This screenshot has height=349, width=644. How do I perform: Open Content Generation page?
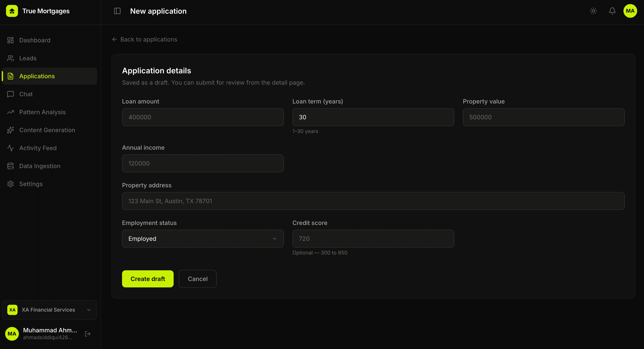tap(49, 130)
